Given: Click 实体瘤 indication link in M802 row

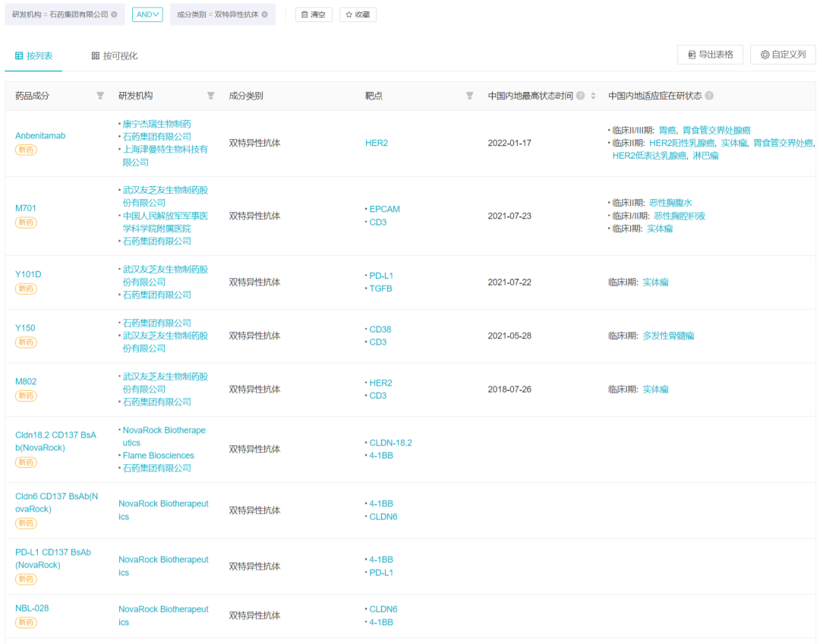Looking at the screenshot, I should [x=655, y=390].
